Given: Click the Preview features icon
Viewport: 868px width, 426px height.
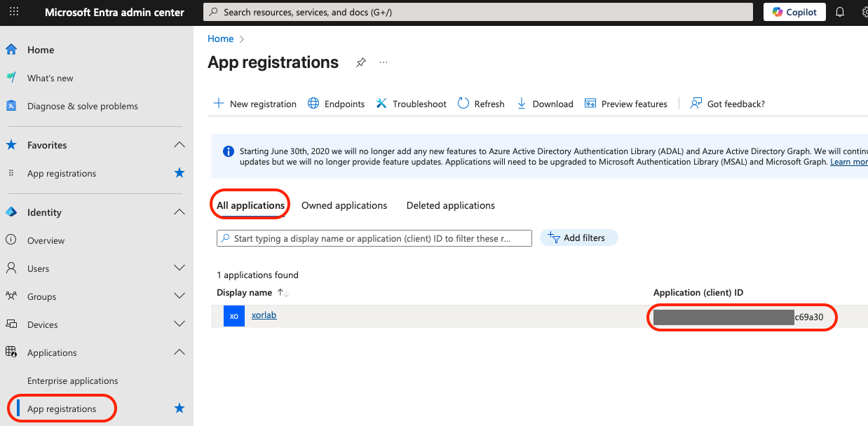Looking at the screenshot, I should [x=590, y=104].
